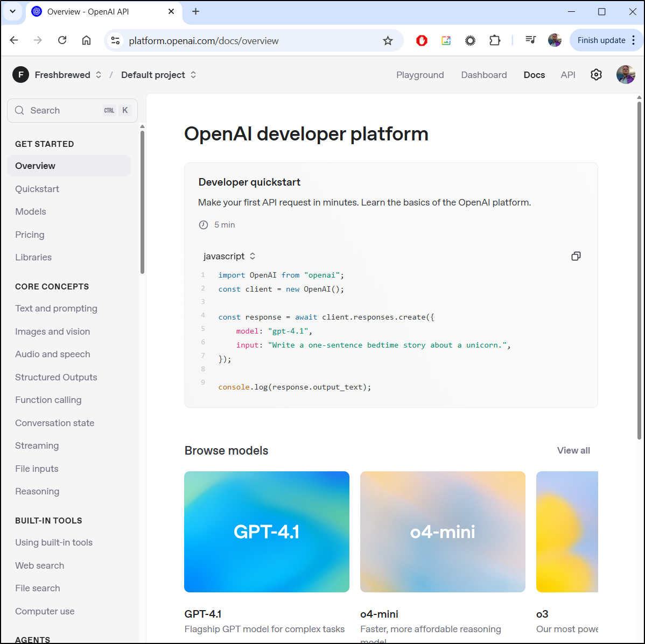Reload the page with refresh icon
Viewport: 645px width, 644px height.
point(62,40)
